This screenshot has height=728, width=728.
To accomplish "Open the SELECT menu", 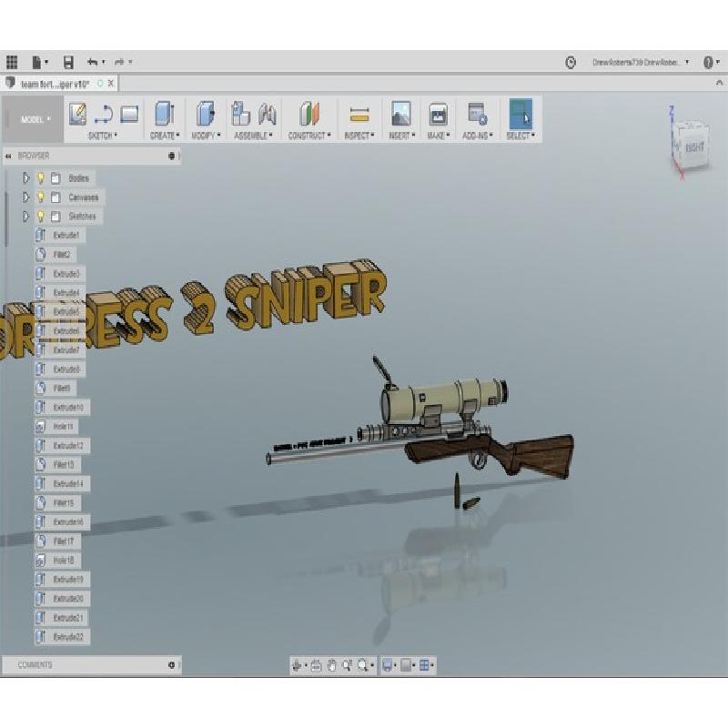I will tap(521, 136).
